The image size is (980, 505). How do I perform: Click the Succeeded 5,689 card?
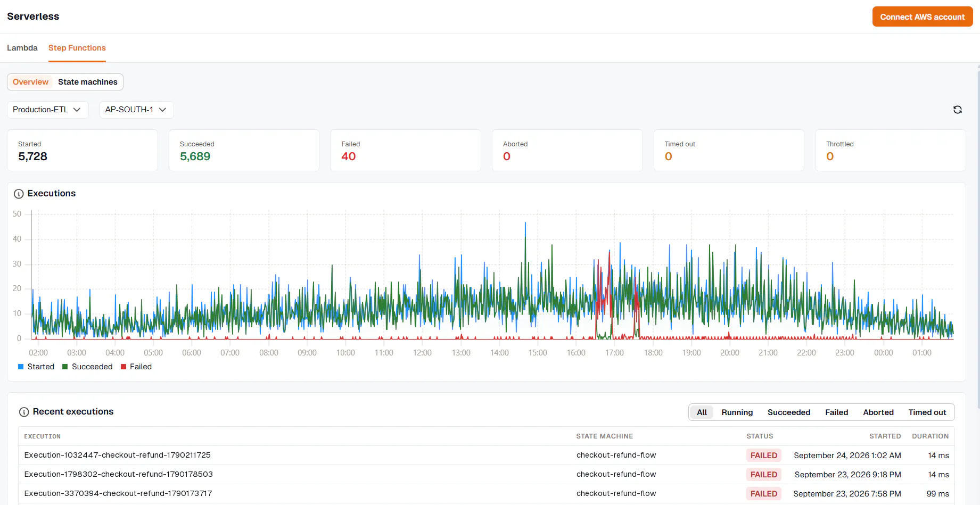[244, 151]
